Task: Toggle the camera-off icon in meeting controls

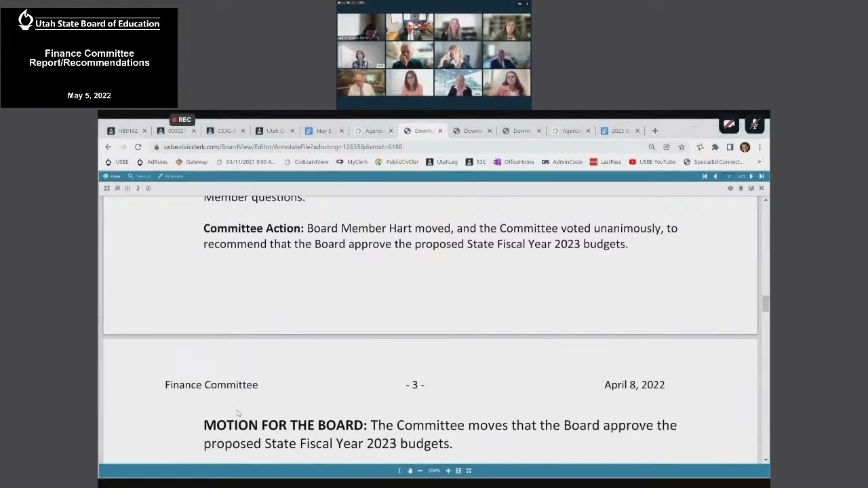Action: click(x=729, y=125)
